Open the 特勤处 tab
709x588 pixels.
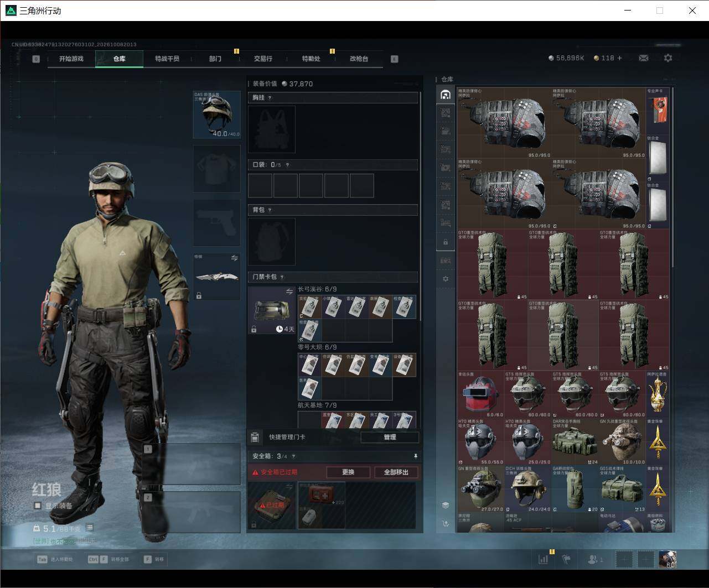point(311,59)
